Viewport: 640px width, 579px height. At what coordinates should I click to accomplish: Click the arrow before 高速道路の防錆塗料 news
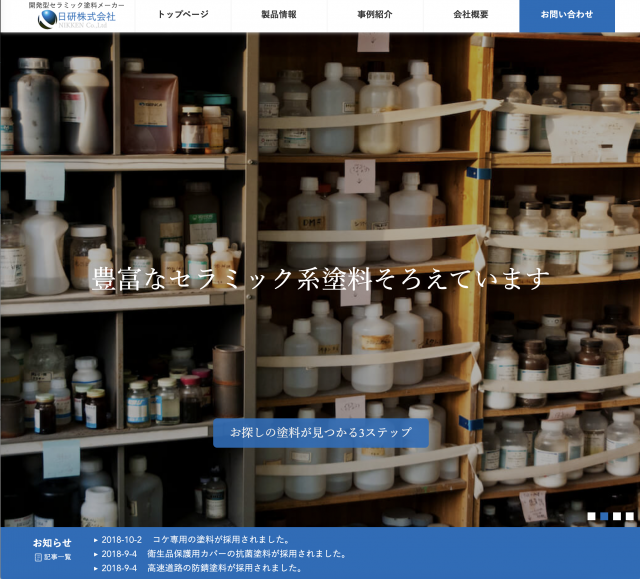(x=96, y=568)
